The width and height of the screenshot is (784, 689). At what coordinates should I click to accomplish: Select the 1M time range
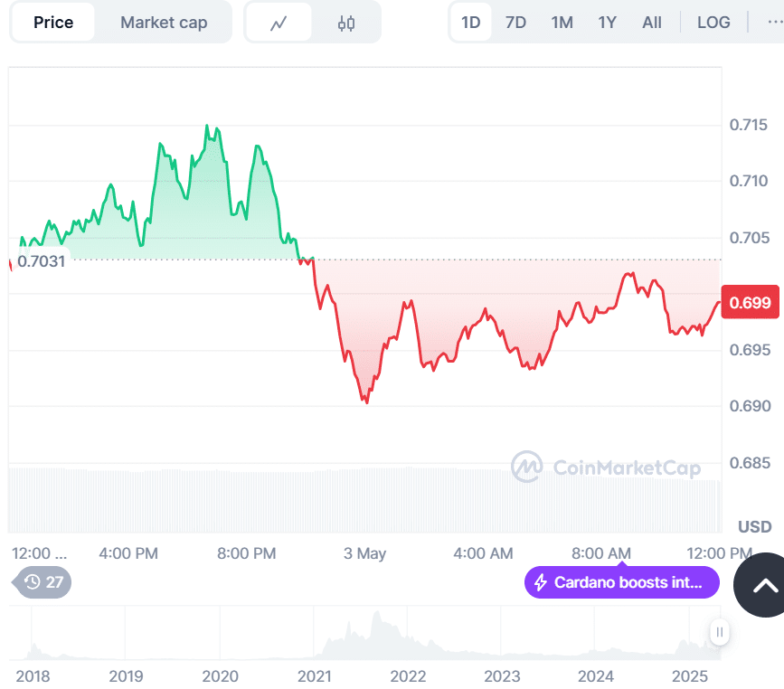(562, 23)
